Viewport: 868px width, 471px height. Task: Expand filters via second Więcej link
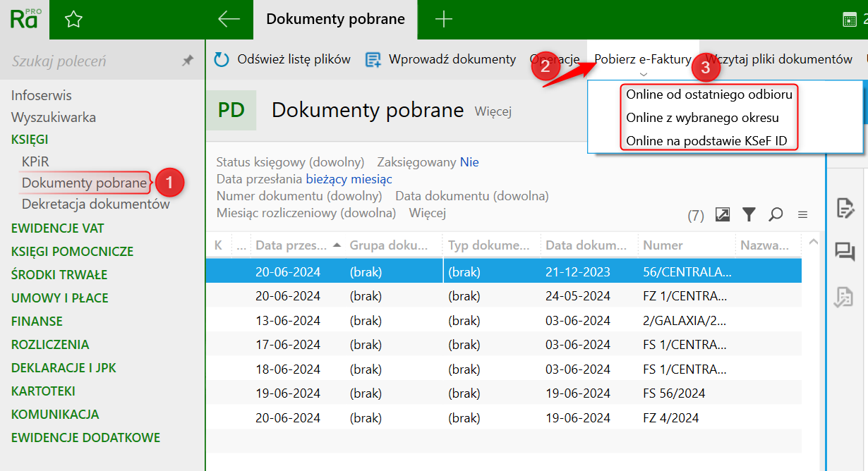428,213
